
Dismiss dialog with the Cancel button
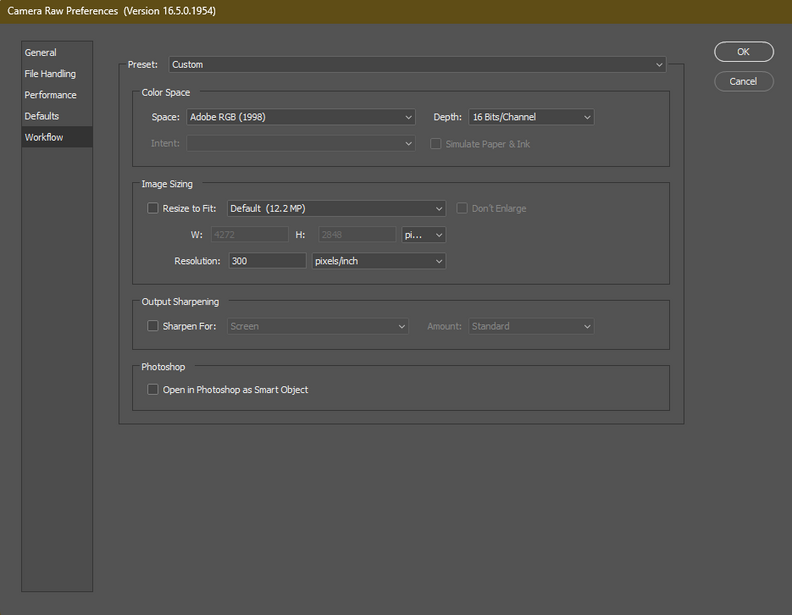(x=744, y=81)
